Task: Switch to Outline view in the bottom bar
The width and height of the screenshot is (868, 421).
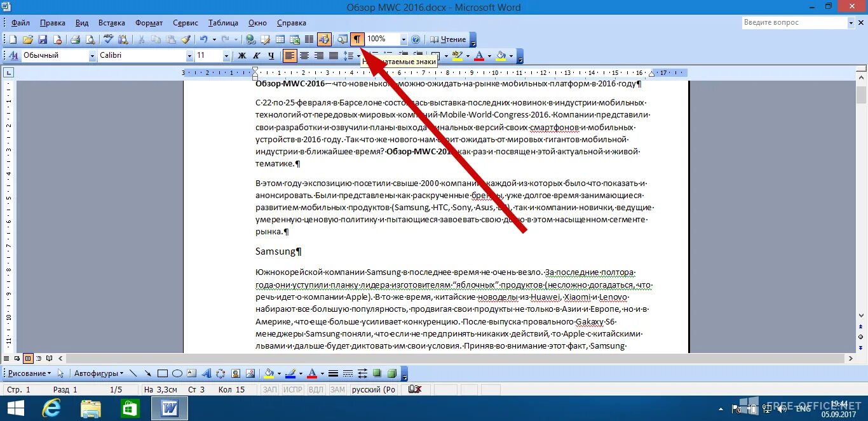Action: (39, 358)
